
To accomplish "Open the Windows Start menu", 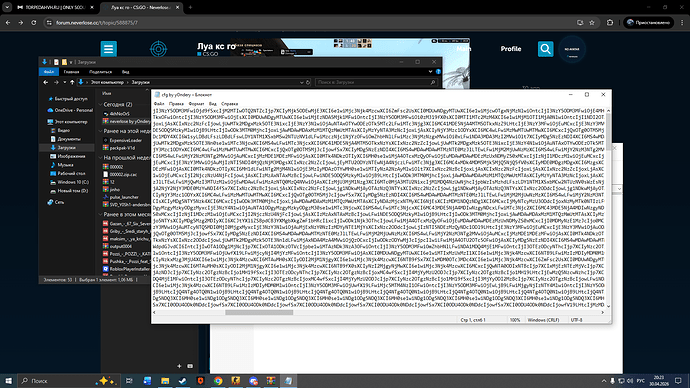I will point(8,381).
